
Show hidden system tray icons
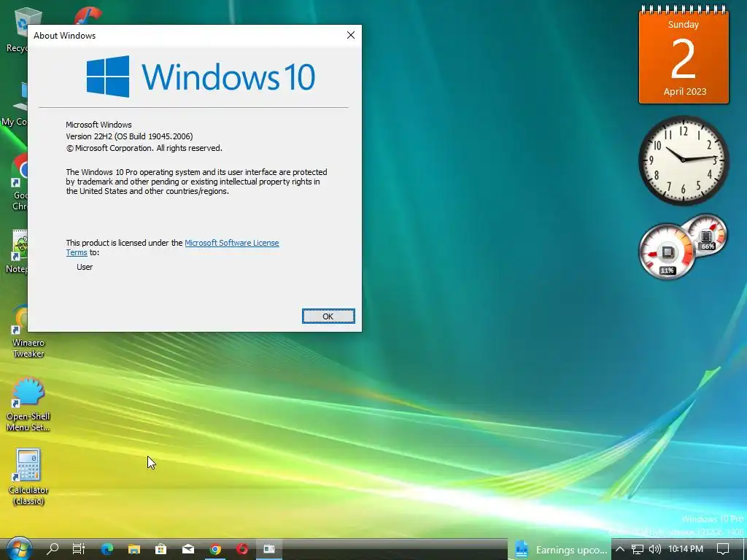[620, 549]
